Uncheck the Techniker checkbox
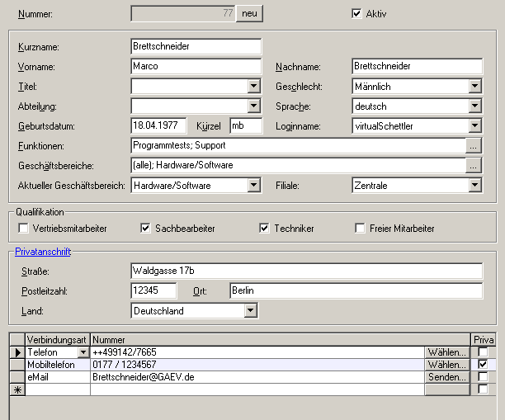This screenshot has width=505, height=420. (x=265, y=228)
